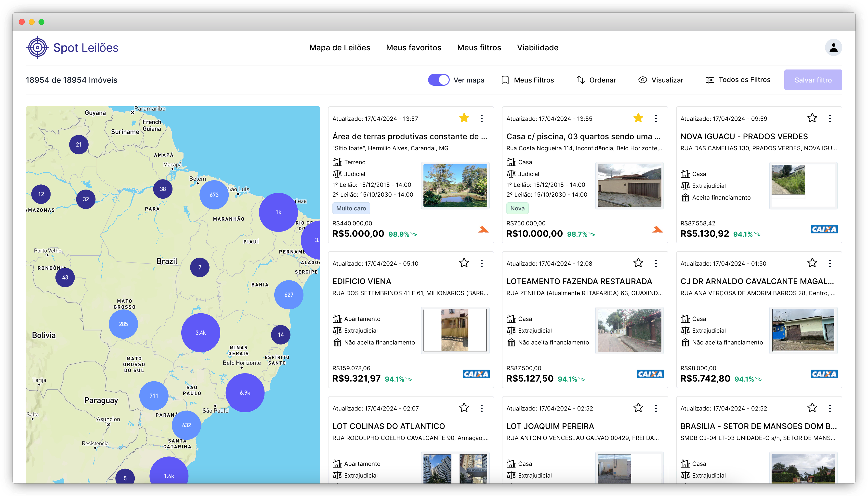The image size is (868, 496).
Task: Click the 285 cluster in Mato Grosso
Action: [x=123, y=324]
